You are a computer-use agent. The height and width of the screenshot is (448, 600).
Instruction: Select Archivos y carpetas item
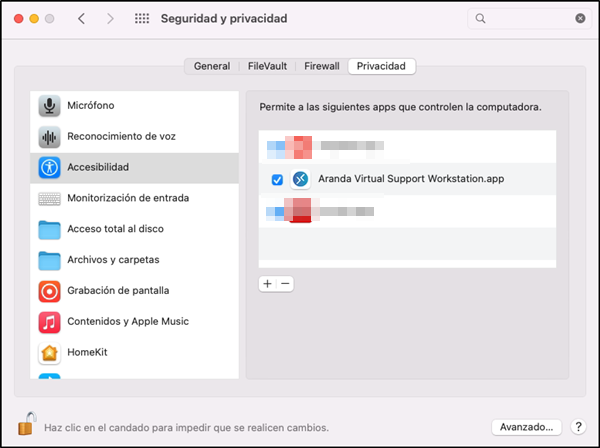pyautogui.click(x=134, y=260)
